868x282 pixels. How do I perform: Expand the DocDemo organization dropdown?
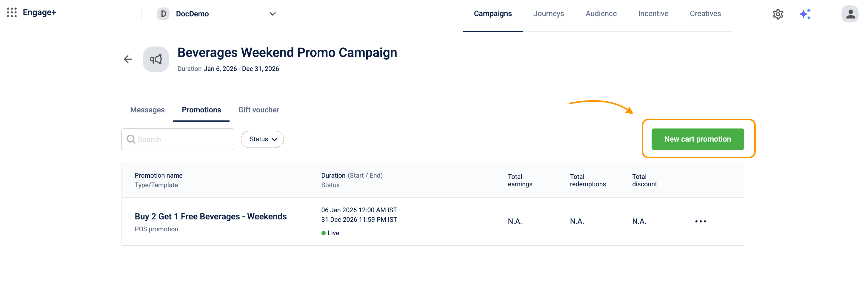pos(273,14)
